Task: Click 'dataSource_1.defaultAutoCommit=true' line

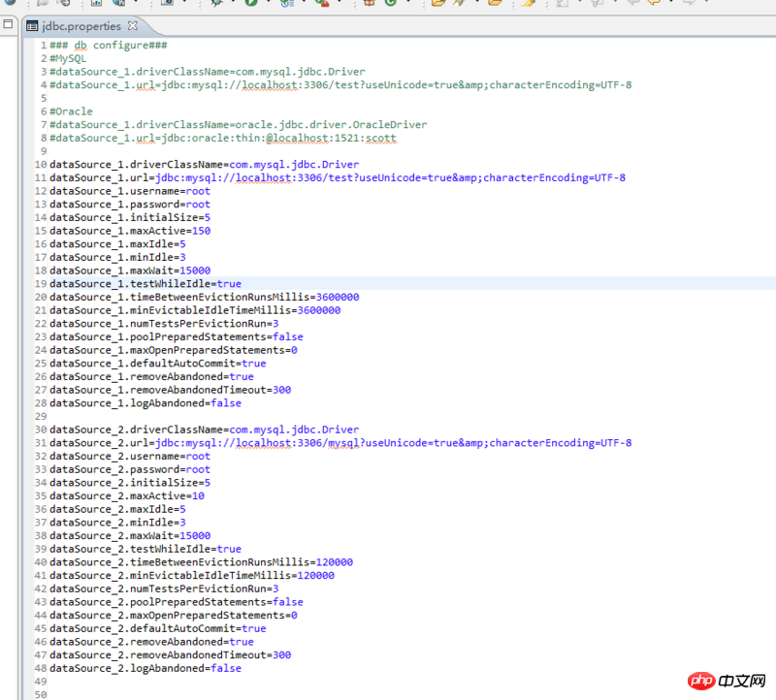Action: tap(158, 365)
